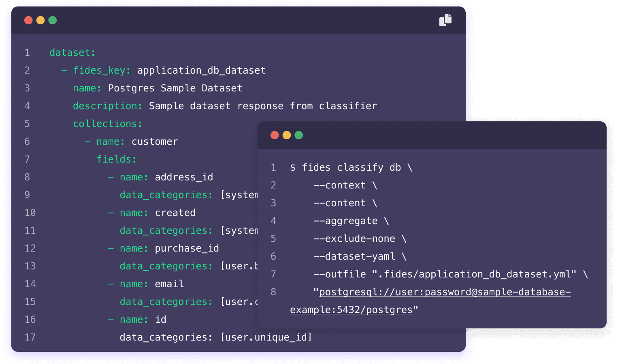The image size is (622, 364).
Task: Click the "--outfile" flag
Action: [x=339, y=274]
